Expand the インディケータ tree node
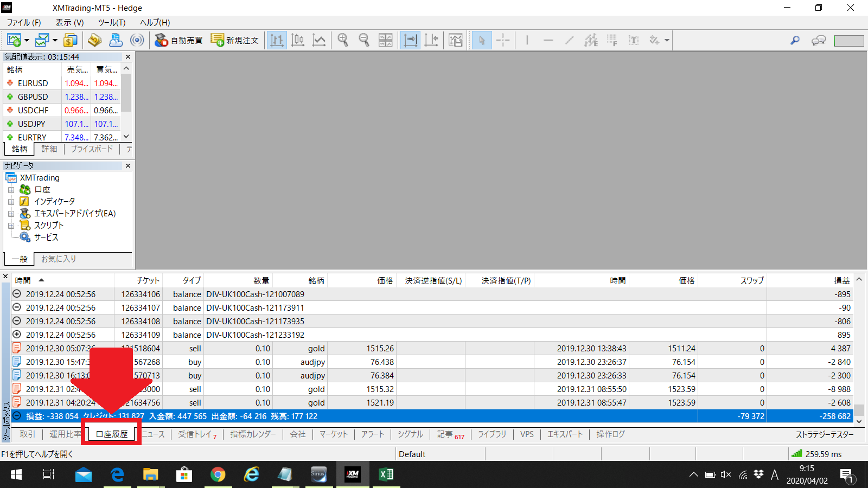The width and height of the screenshot is (868, 488). (x=11, y=202)
